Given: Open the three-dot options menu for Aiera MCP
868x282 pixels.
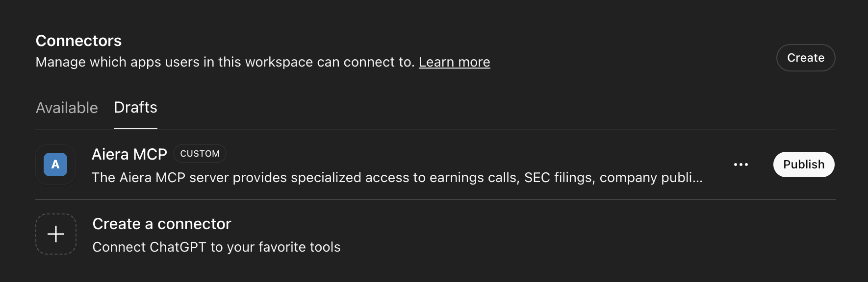Looking at the screenshot, I should coord(740,164).
